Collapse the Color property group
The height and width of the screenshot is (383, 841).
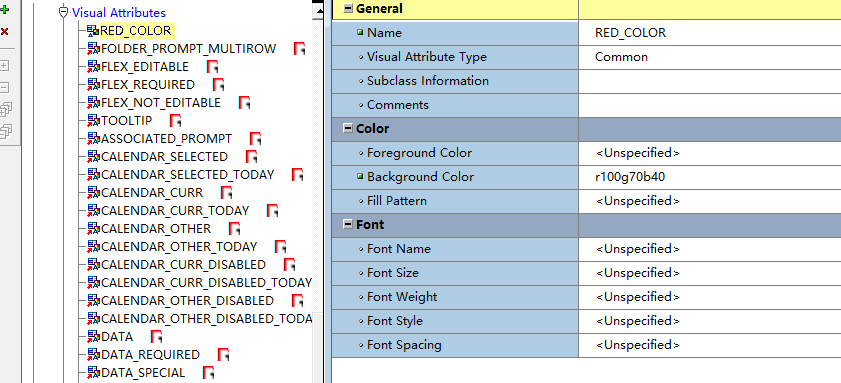[x=348, y=129]
